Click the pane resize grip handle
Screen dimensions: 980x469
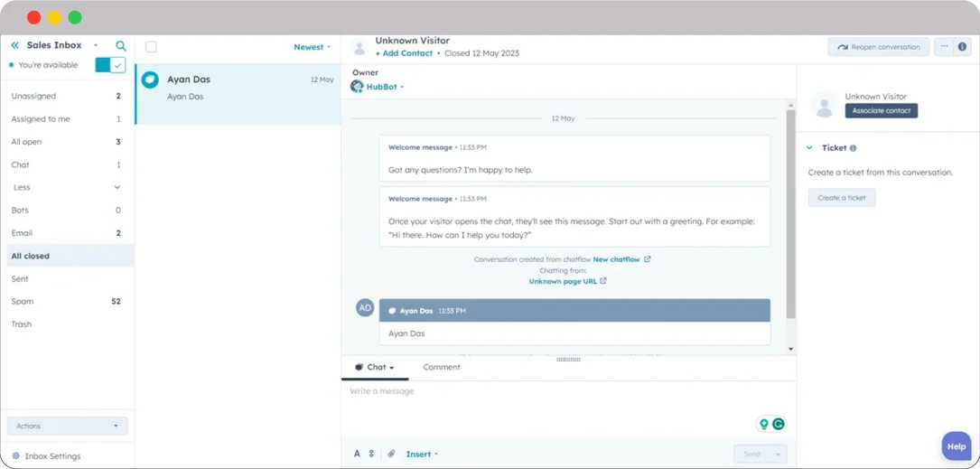568,360
